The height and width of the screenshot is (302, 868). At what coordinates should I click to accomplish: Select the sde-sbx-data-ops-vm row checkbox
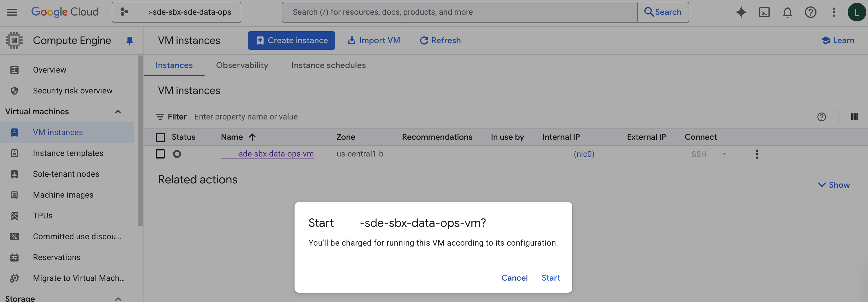click(160, 154)
